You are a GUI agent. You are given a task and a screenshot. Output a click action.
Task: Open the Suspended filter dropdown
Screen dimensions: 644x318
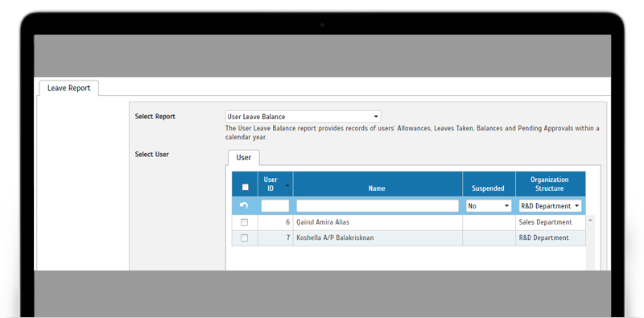pyautogui.click(x=489, y=206)
